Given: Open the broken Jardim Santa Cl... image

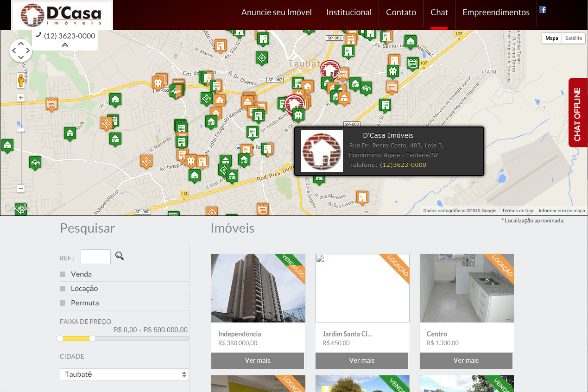Looking at the screenshot, I should click(x=362, y=288).
